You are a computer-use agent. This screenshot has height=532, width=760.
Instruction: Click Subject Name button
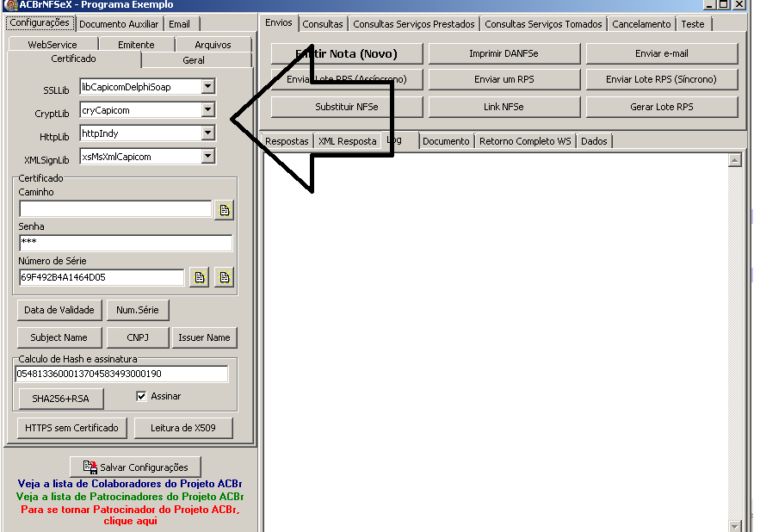click(x=59, y=337)
